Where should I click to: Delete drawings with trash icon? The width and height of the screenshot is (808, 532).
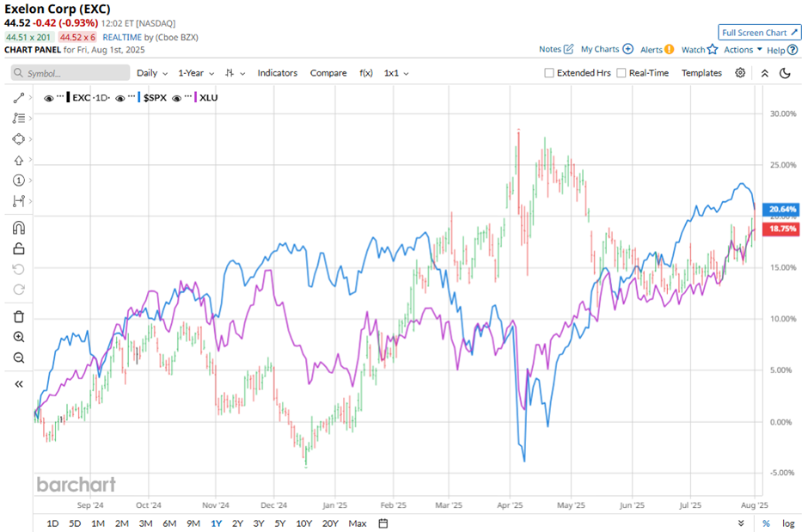(19, 316)
